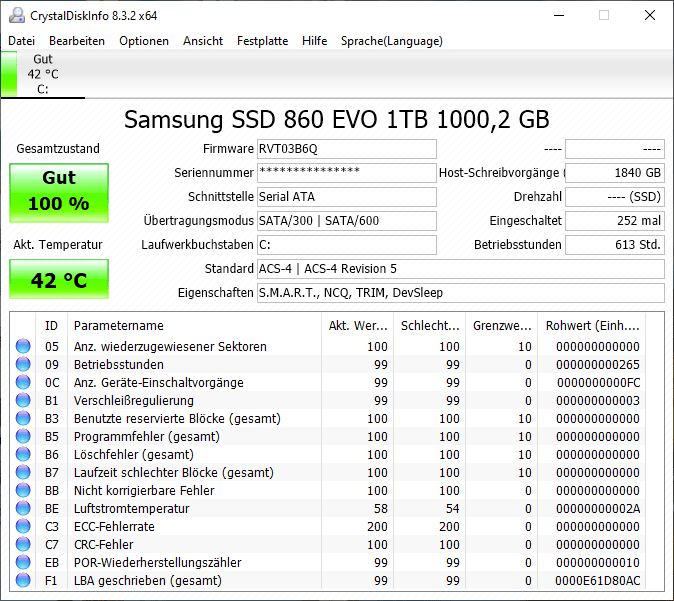674x601 pixels.
Task: Click status icon of row EB POR-Wiederherstellungszähler
Action: (x=23, y=562)
